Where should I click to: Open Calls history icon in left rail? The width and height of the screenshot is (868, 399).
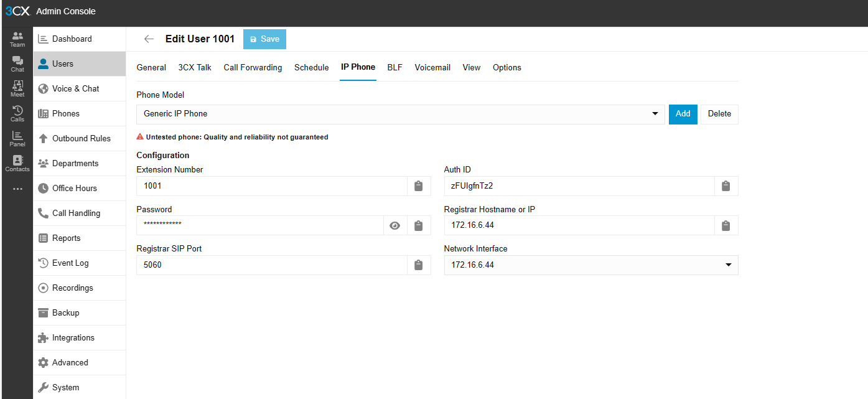tap(17, 114)
